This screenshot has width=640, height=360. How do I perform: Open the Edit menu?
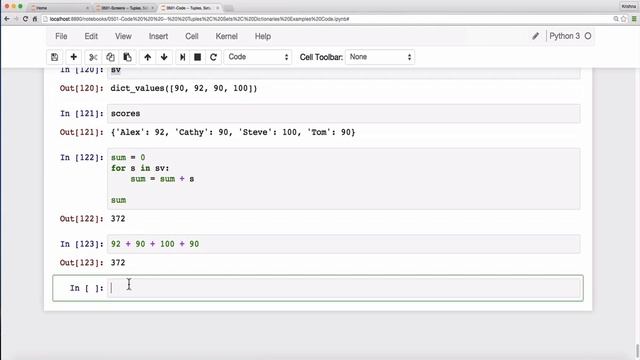click(91, 36)
